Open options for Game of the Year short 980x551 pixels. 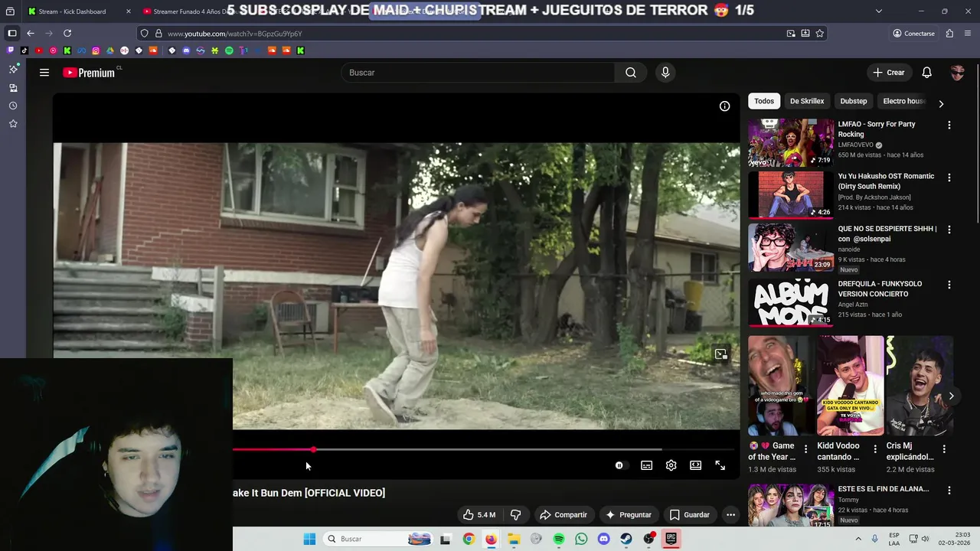tap(805, 449)
